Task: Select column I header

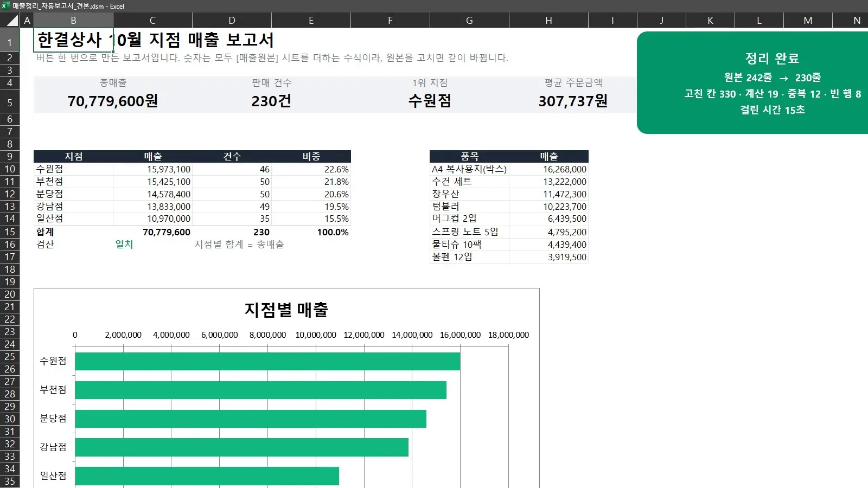Action: [612, 21]
